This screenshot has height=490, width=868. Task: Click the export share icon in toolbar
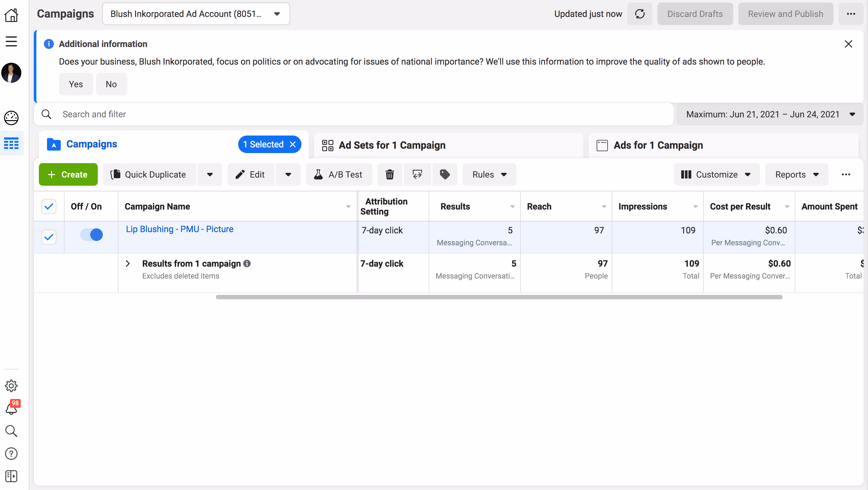pos(417,174)
